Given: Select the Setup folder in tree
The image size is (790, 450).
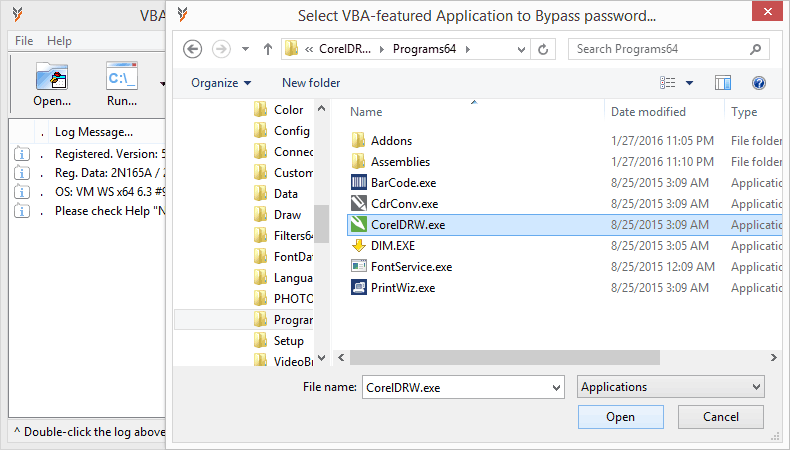Looking at the screenshot, I should [x=289, y=341].
